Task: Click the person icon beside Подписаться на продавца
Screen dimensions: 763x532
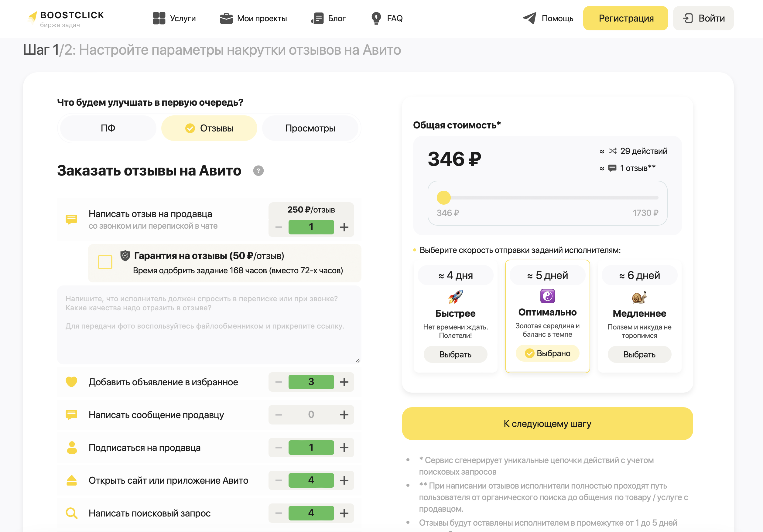Action: point(71,448)
